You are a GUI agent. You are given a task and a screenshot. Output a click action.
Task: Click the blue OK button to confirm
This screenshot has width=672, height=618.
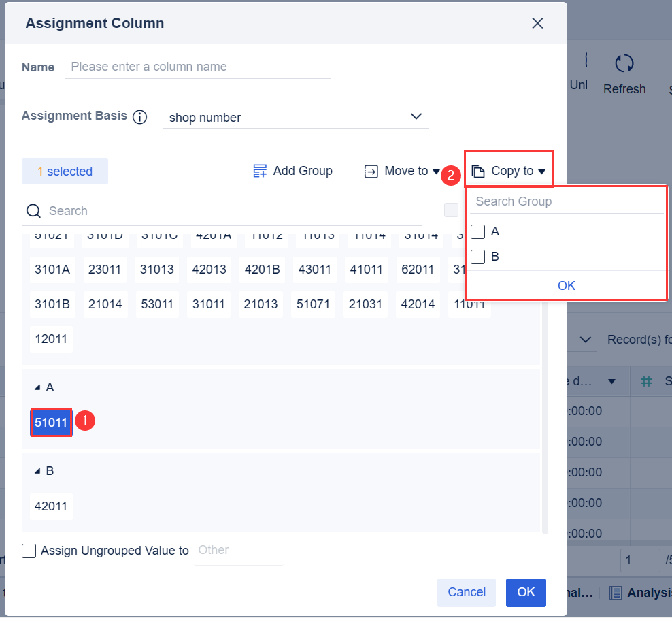tap(526, 592)
